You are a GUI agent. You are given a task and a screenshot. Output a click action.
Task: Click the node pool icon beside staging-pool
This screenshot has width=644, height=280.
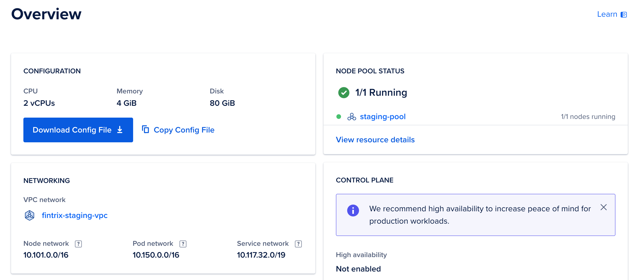352,117
